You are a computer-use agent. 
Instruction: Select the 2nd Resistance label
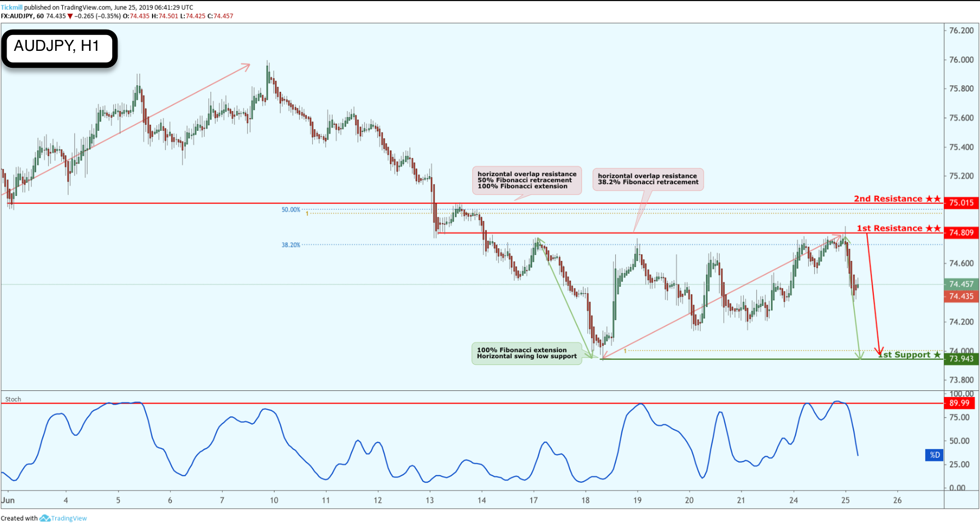click(x=897, y=198)
